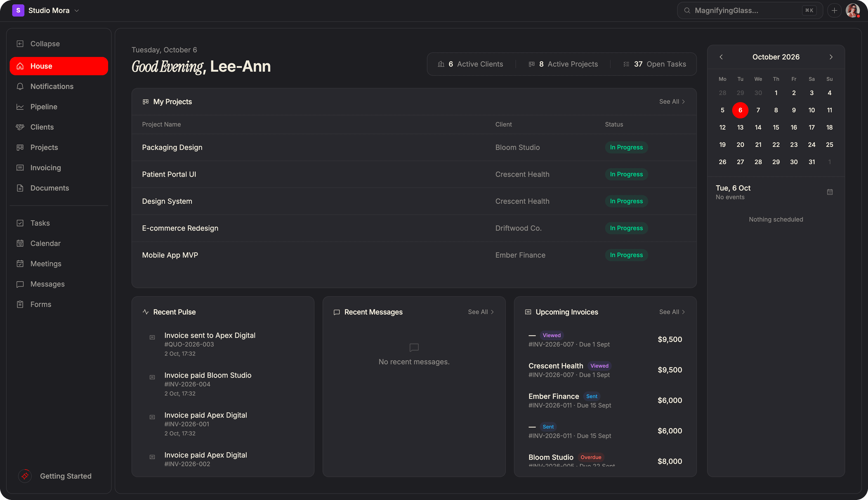Open the Packaging Design project row
The image size is (868, 500).
point(414,147)
